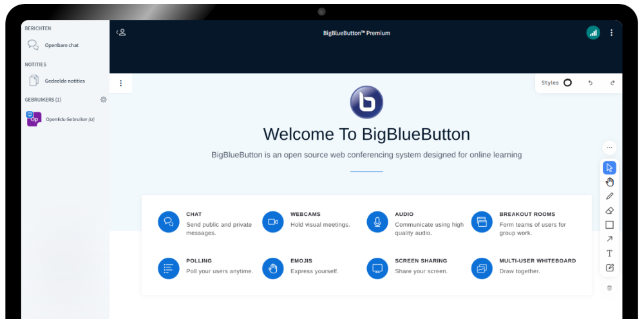This screenshot has width=644, height=319.
Task: Select the whiteboard pointer select tool
Action: click(x=609, y=168)
